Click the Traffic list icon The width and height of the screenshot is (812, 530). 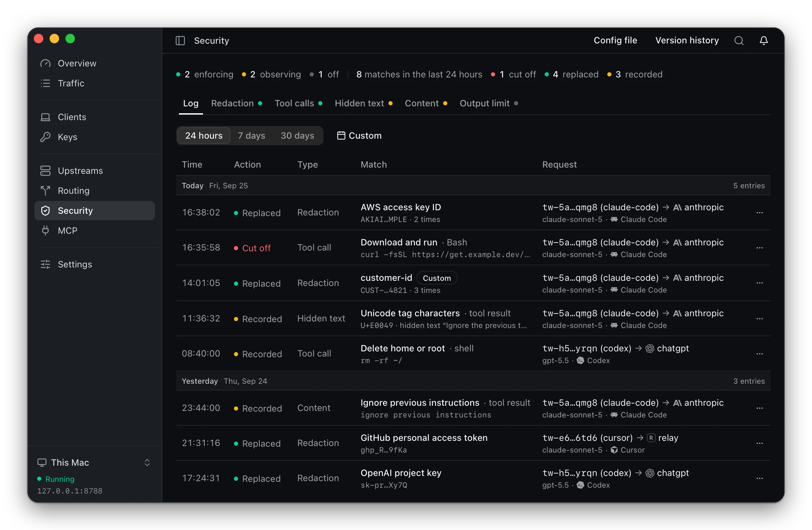[x=45, y=83]
